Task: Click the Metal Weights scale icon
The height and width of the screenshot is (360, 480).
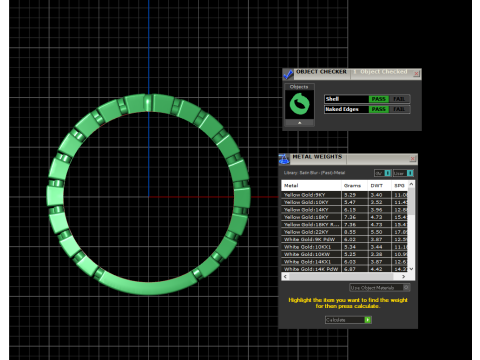Action: click(284, 159)
